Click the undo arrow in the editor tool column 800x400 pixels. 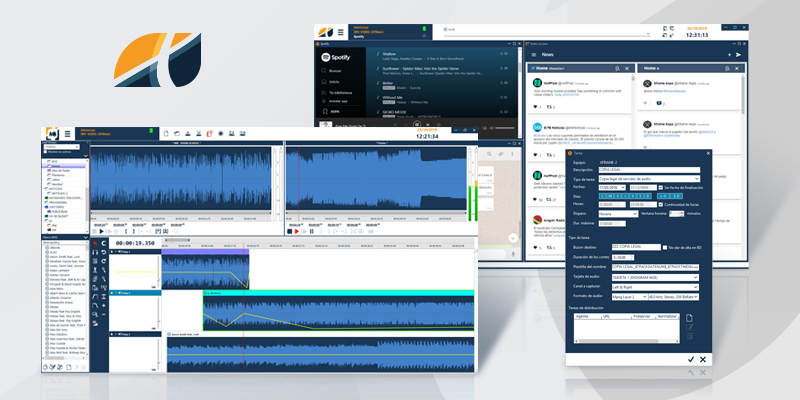coord(104,252)
